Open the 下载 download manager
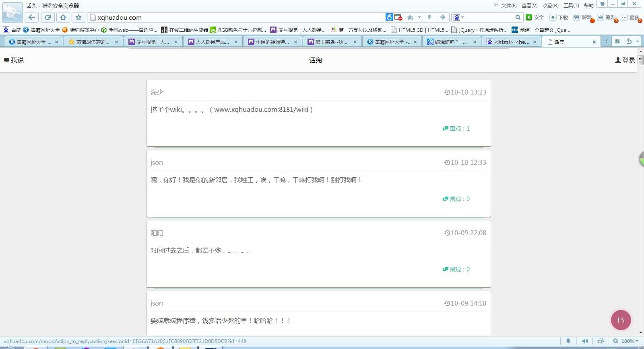 559,17
